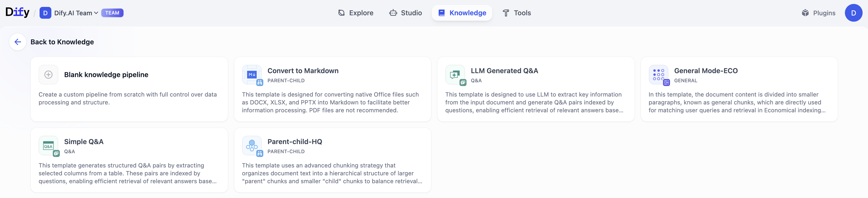Click the Tools hammer icon
Viewport: 868px width, 198px height.
(x=506, y=13)
